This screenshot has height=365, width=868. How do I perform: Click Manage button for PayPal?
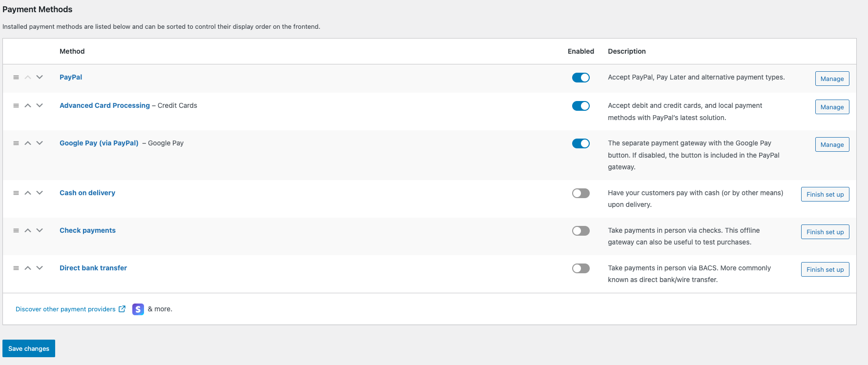(x=832, y=79)
